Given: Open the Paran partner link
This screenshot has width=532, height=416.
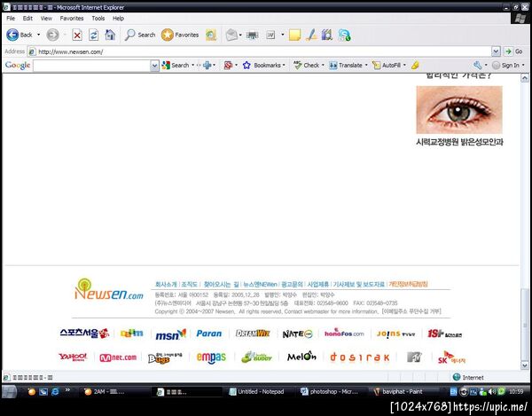Looking at the screenshot, I should (x=209, y=334).
